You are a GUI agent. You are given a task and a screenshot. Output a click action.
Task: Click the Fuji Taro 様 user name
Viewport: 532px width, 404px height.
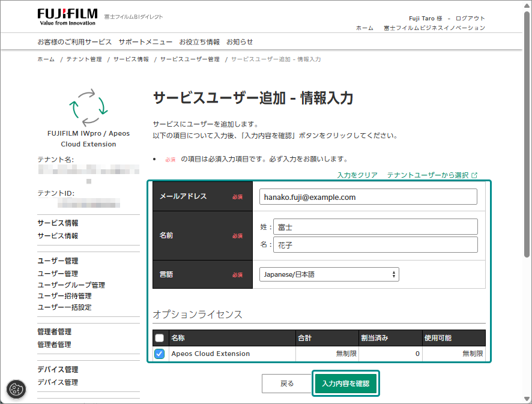tap(426, 19)
